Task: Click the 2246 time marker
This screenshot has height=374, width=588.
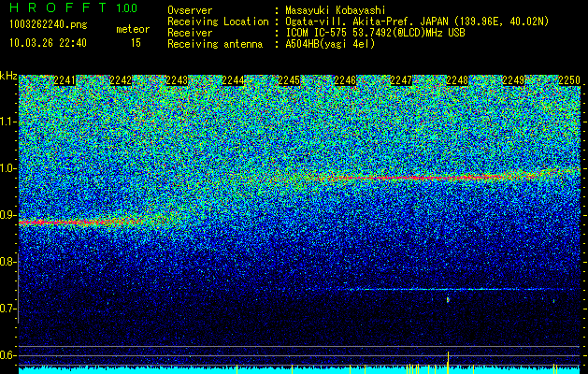Action: pos(345,80)
